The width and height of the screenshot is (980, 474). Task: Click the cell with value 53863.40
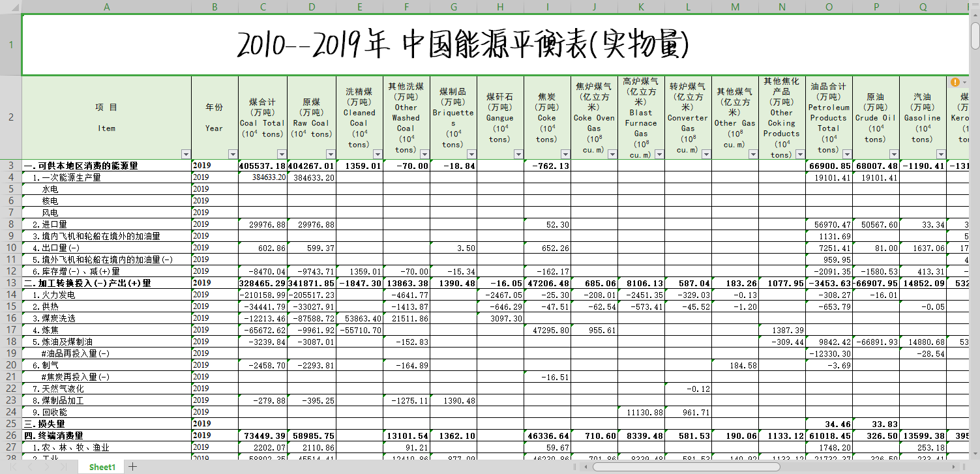click(359, 318)
